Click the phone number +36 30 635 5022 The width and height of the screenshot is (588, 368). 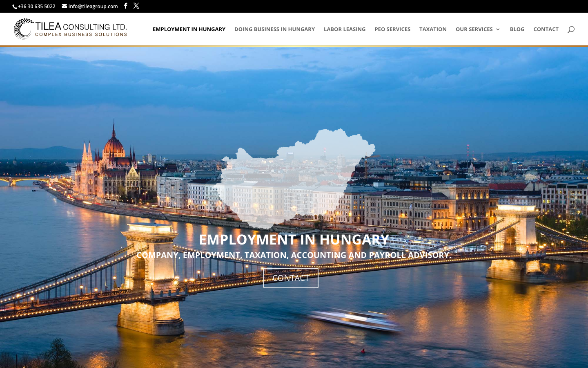coord(37,6)
